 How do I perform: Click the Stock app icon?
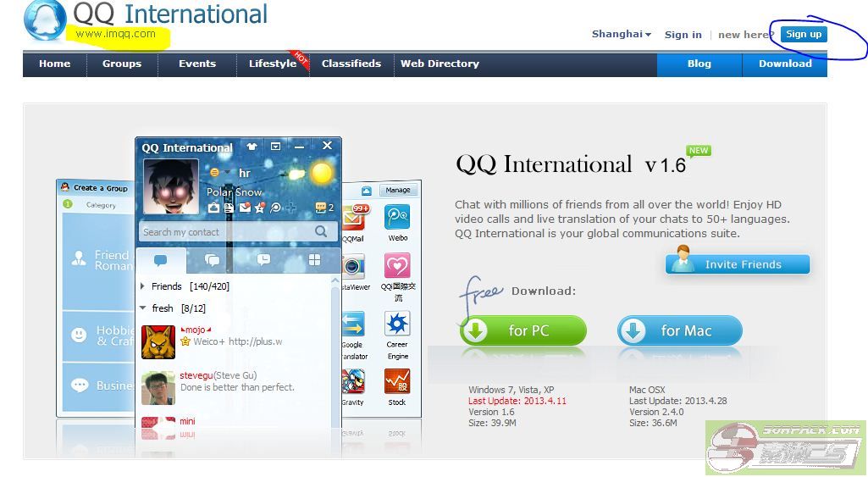tap(397, 383)
